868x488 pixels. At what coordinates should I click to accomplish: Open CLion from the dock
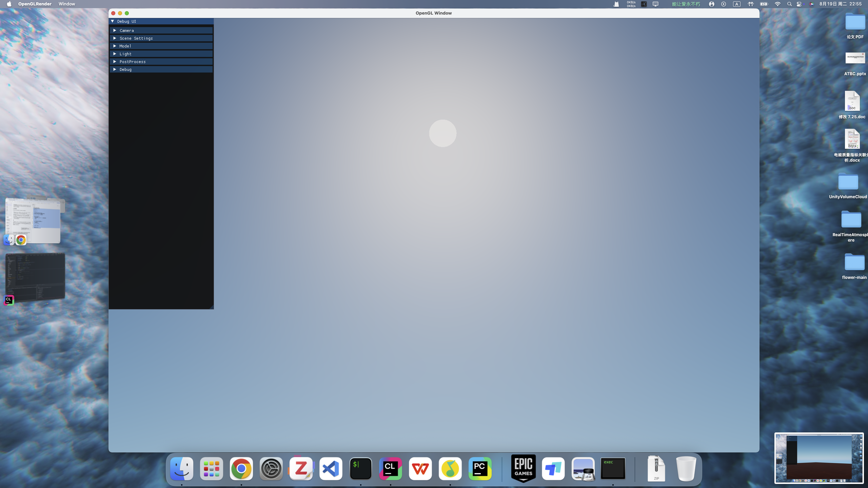pyautogui.click(x=390, y=469)
